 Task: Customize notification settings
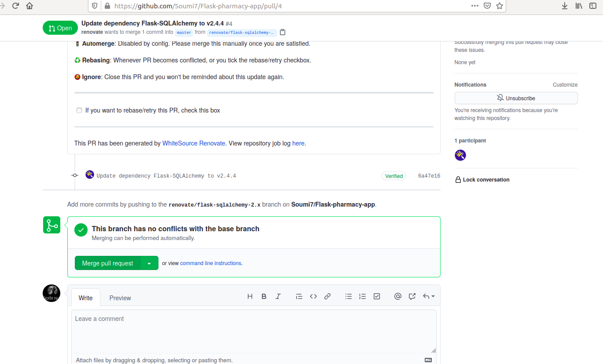[x=565, y=85]
